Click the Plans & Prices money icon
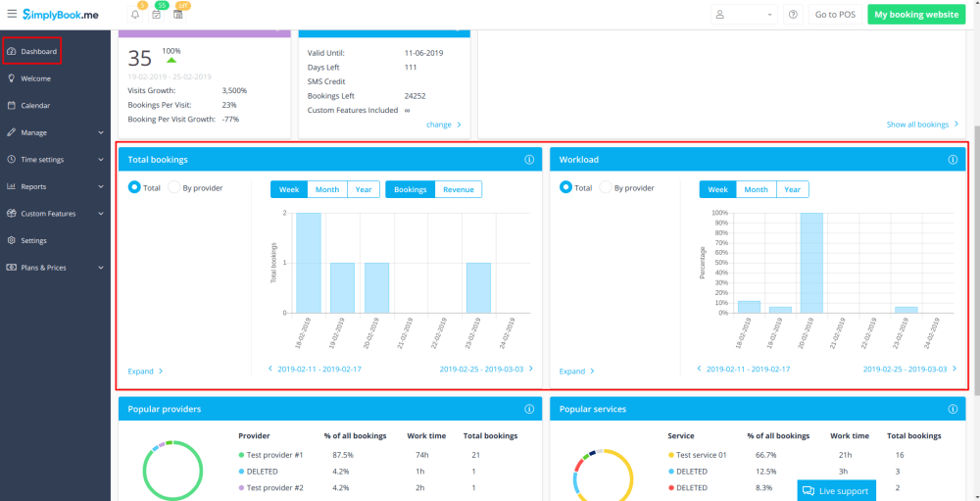 tap(11, 267)
